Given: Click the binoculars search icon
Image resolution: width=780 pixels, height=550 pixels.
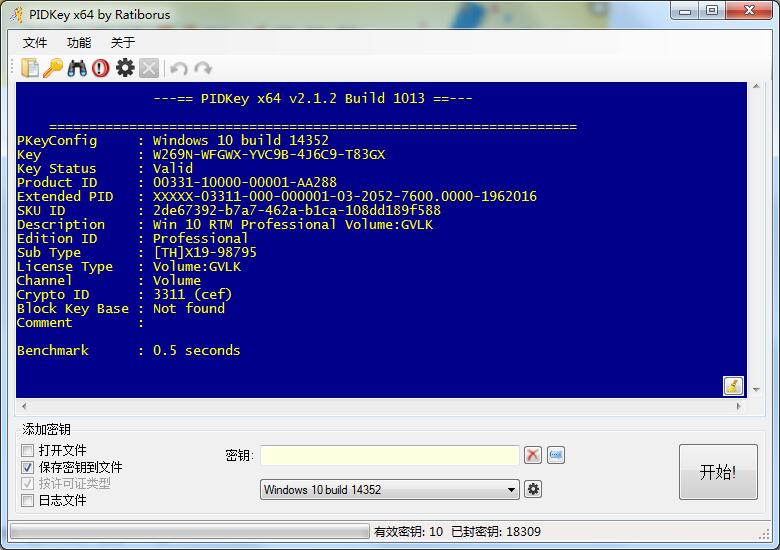Looking at the screenshot, I should click(x=77, y=68).
